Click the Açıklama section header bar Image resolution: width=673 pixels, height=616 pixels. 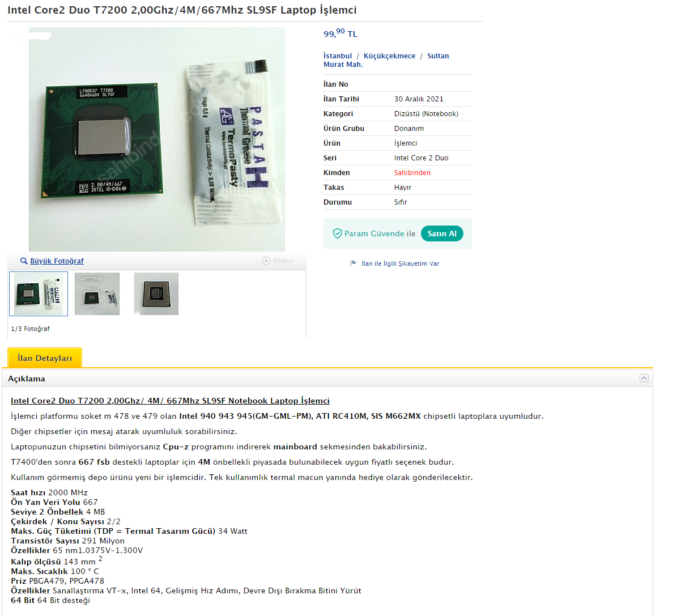click(327, 379)
